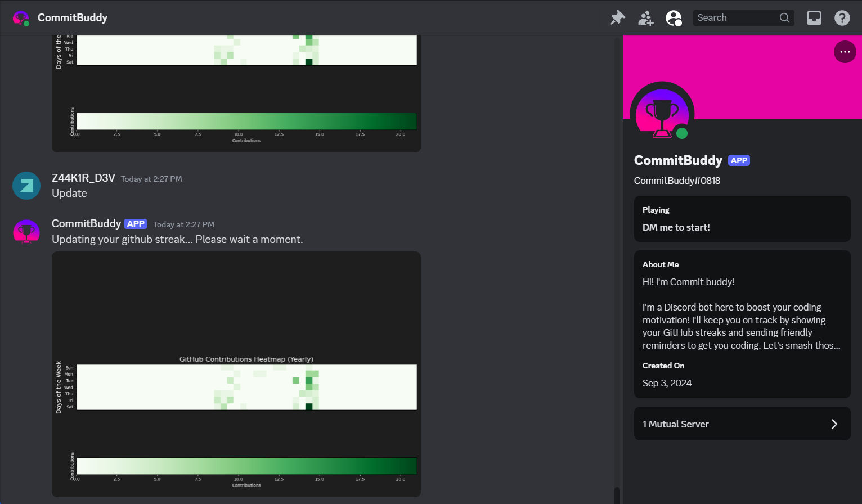
Task: Click the CommitBuddy title in header
Action: pyautogui.click(x=73, y=18)
